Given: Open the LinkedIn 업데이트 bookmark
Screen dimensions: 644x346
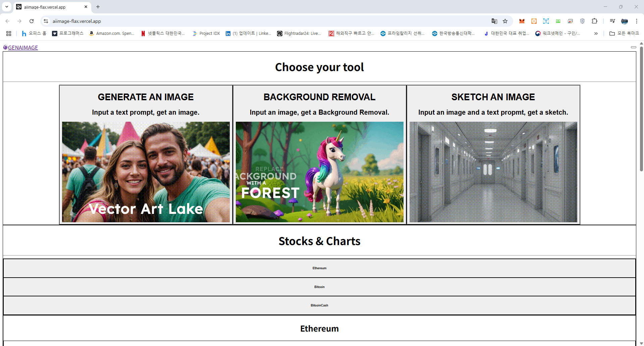Looking at the screenshot, I should point(248,34).
